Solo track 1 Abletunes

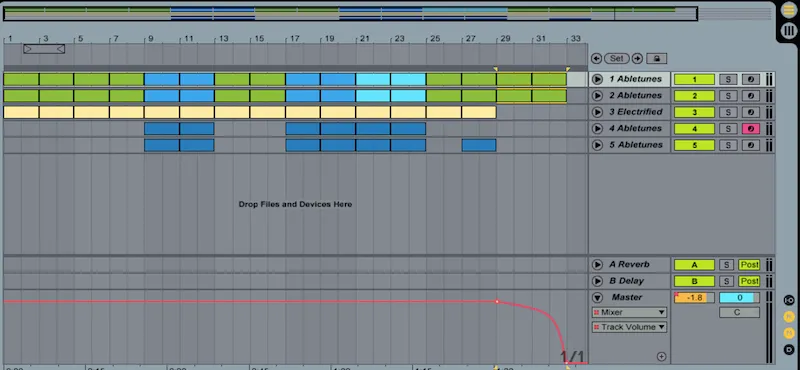[728, 79]
